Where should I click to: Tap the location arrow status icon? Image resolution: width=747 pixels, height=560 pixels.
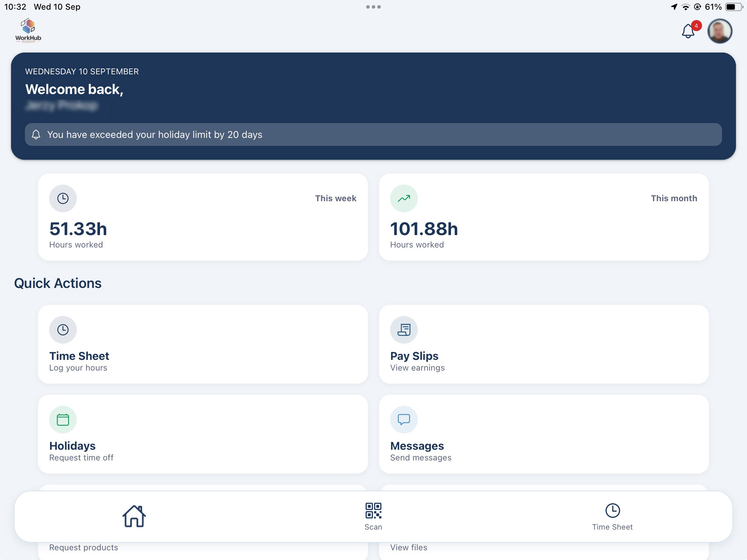(674, 7)
